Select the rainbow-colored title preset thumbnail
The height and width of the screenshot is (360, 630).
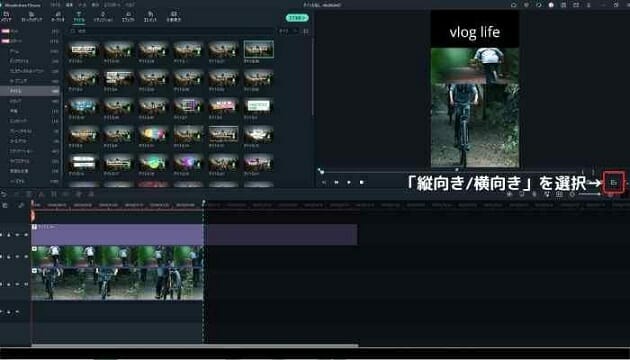point(153,134)
